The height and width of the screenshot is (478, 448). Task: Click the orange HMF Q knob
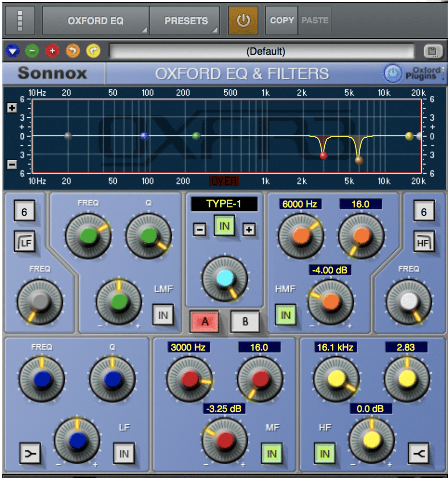coord(362,236)
